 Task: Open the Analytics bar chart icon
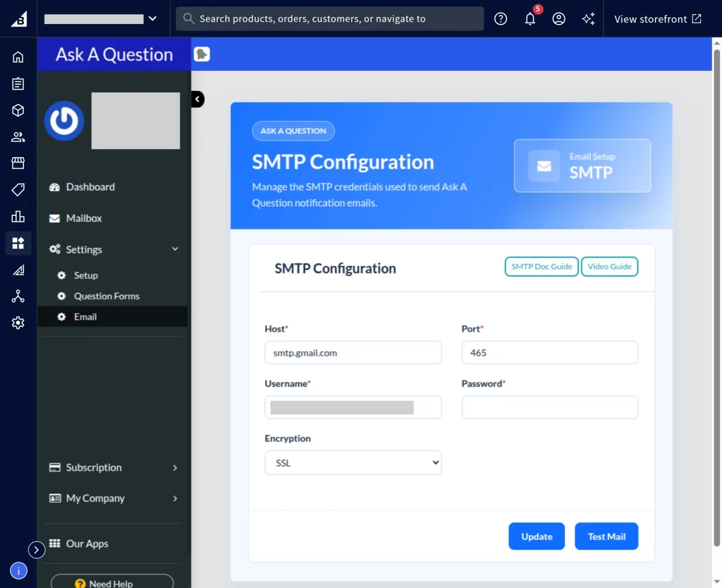(18, 216)
